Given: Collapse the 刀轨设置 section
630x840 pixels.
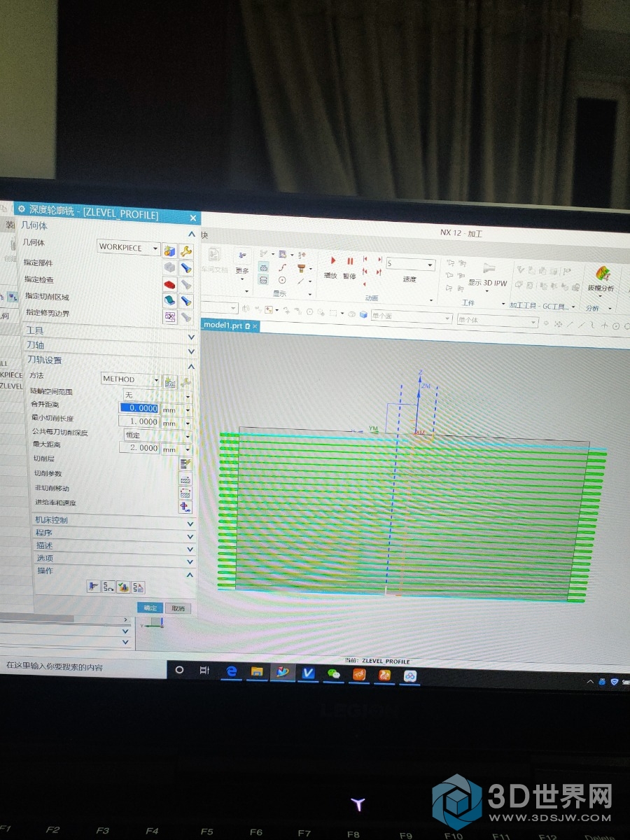Looking at the screenshot, I should pos(192,366).
